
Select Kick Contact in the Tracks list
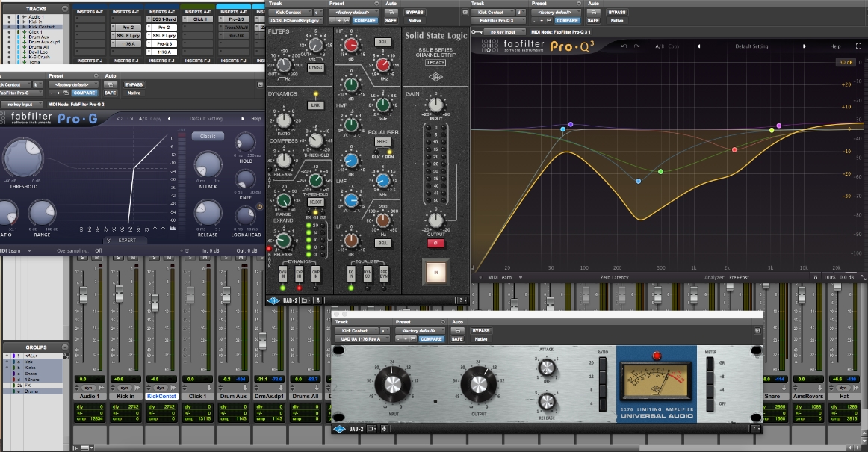42,27
